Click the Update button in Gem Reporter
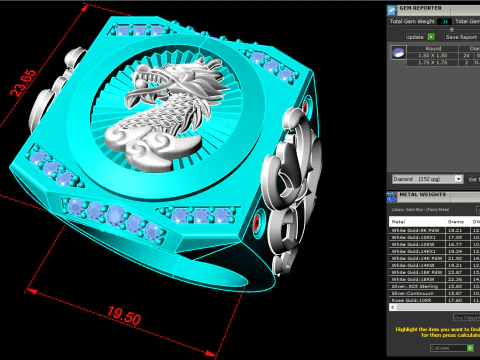 [414, 37]
